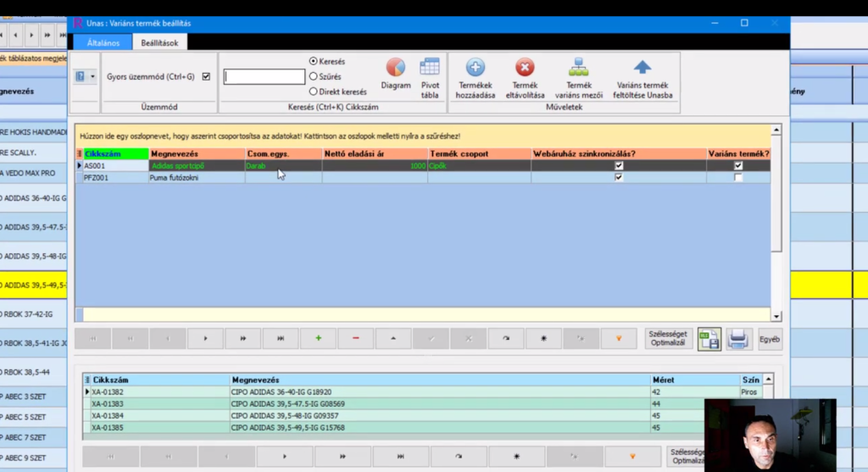Click Termék eltávolítása red X icon
868x472 pixels.
[525, 69]
